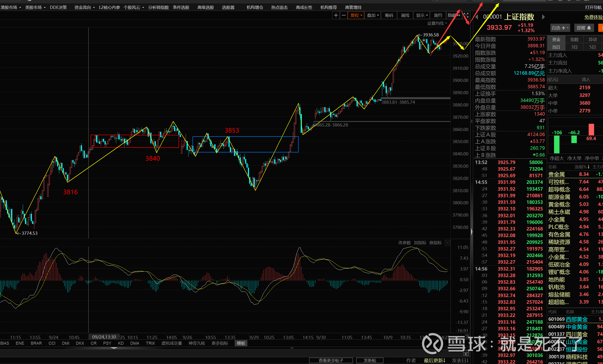The height and width of the screenshot is (364, 603).
Task: Go to next stock with right arrow
Action: (543, 17)
